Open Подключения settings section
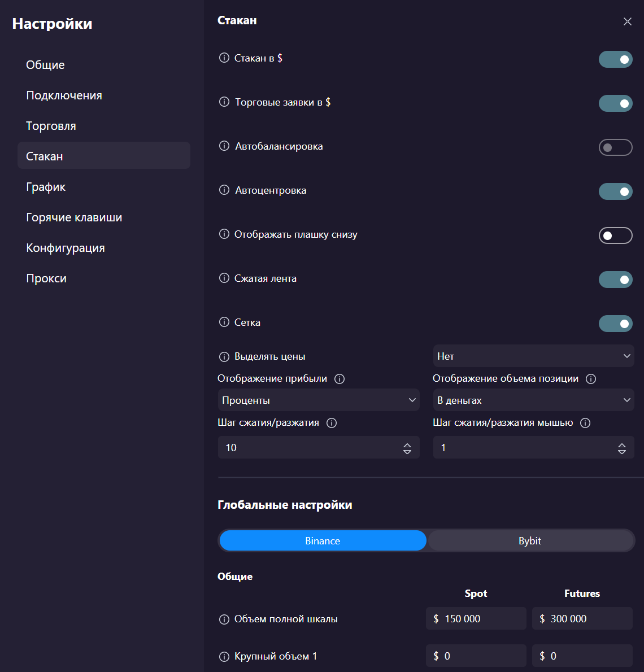 [x=104, y=95]
